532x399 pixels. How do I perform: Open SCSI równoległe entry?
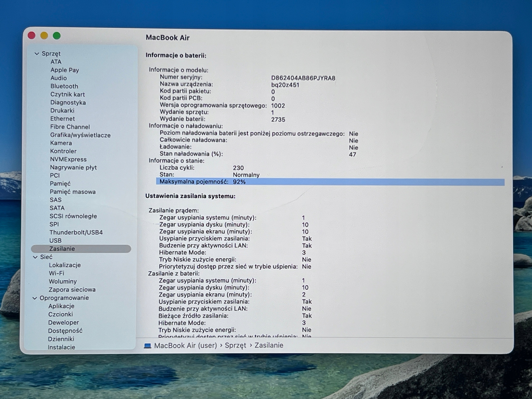pos(73,216)
